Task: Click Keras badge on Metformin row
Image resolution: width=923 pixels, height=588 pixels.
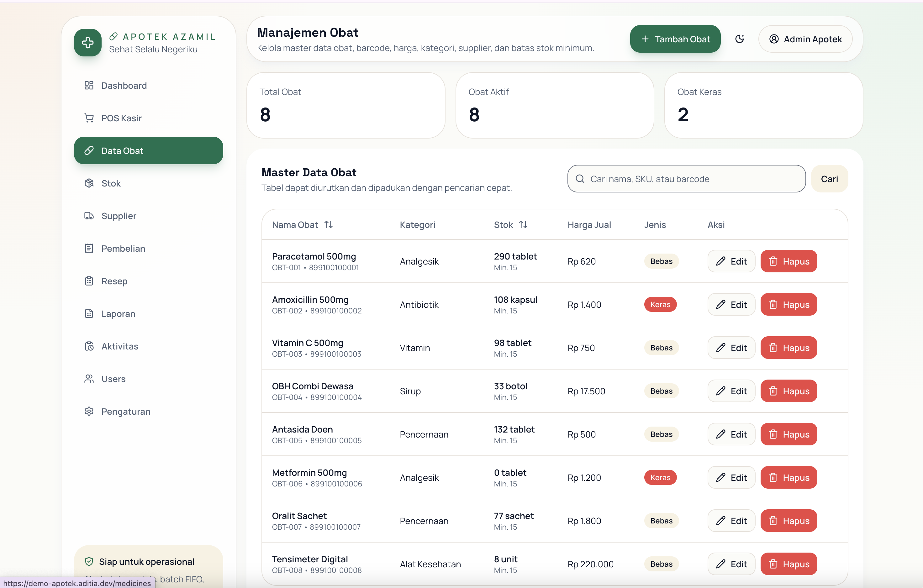Action: tap(660, 478)
